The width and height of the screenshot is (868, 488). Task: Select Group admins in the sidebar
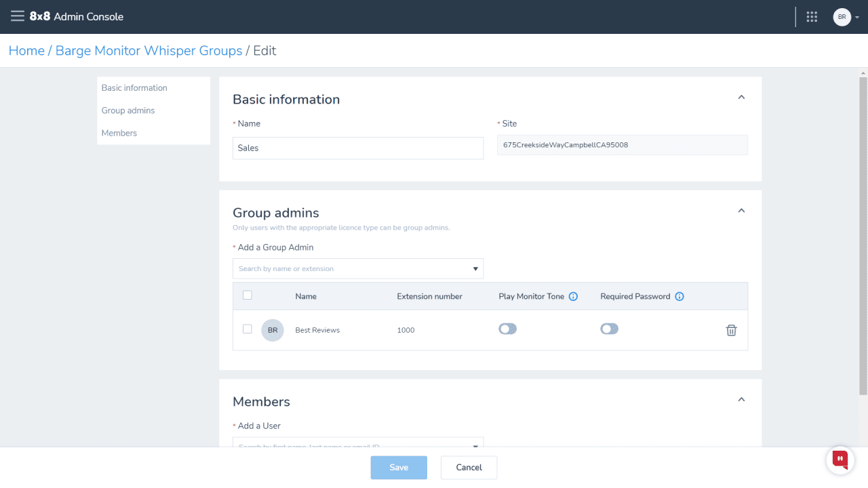click(x=128, y=110)
